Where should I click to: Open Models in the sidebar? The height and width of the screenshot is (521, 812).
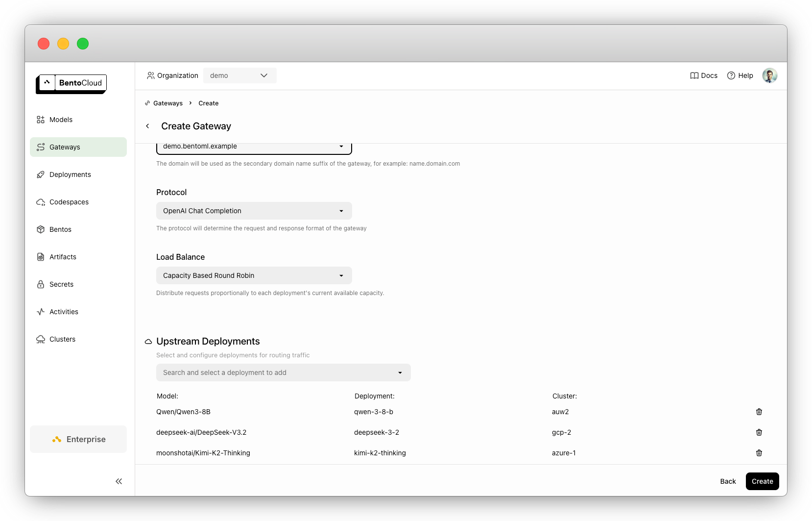coord(78,120)
